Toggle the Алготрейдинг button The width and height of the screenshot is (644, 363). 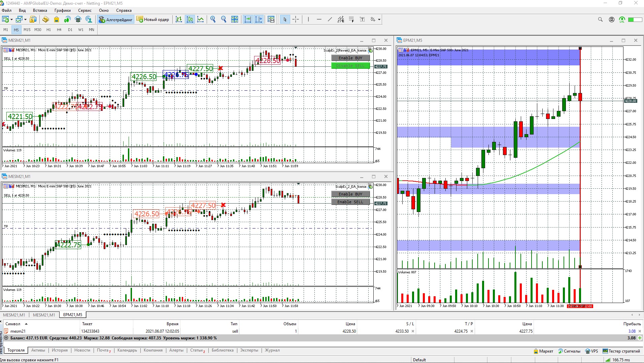[116, 20]
